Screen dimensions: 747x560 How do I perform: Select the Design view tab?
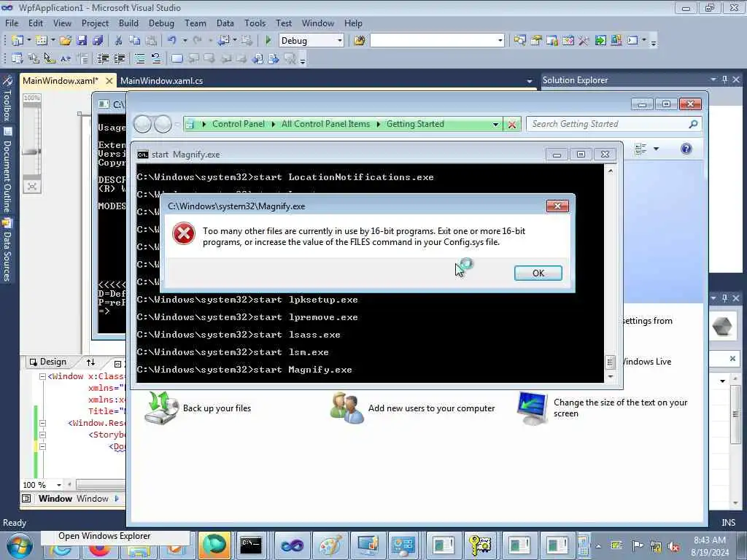click(x=48, y=362)
